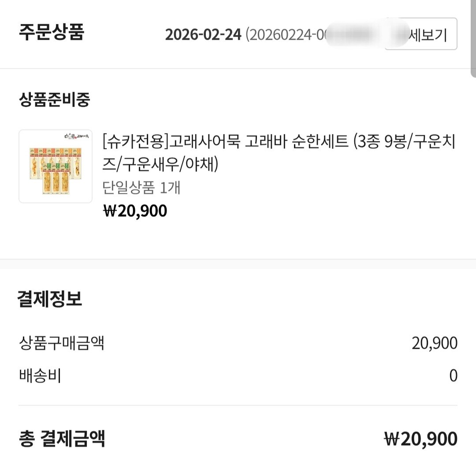This screenshot has height=465, width=476.
Task: Click the 결제정보 section header
Action: tap(49, 299)
